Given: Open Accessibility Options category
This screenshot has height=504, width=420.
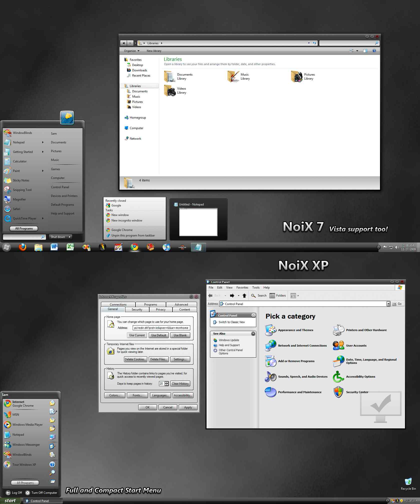Looking at the screenshot, I should (354, 377).
